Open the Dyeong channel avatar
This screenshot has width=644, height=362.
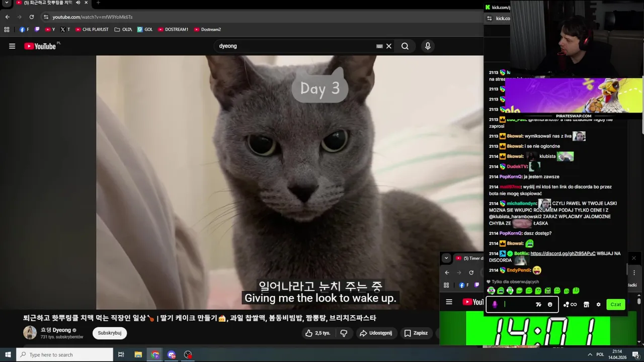30,333
